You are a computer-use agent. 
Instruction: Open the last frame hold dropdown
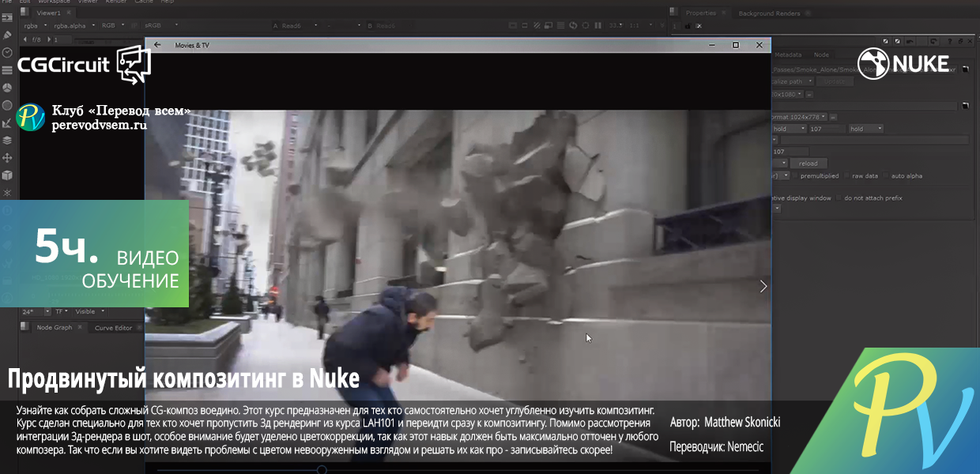(866, 129)
